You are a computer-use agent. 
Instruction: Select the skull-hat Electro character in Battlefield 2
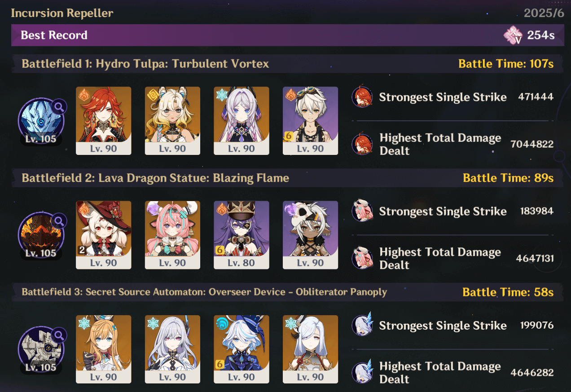[310, 235]
